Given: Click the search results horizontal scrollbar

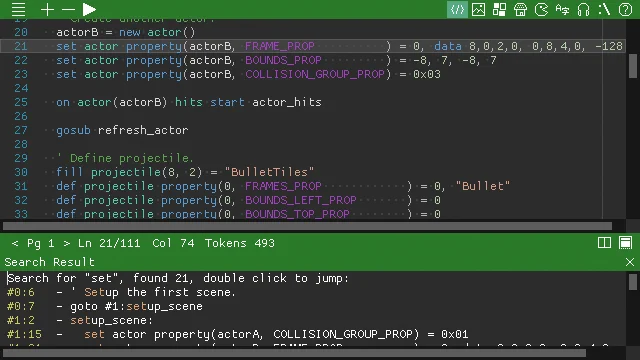Looking at the screenshot, I should (x=294, y=353).
